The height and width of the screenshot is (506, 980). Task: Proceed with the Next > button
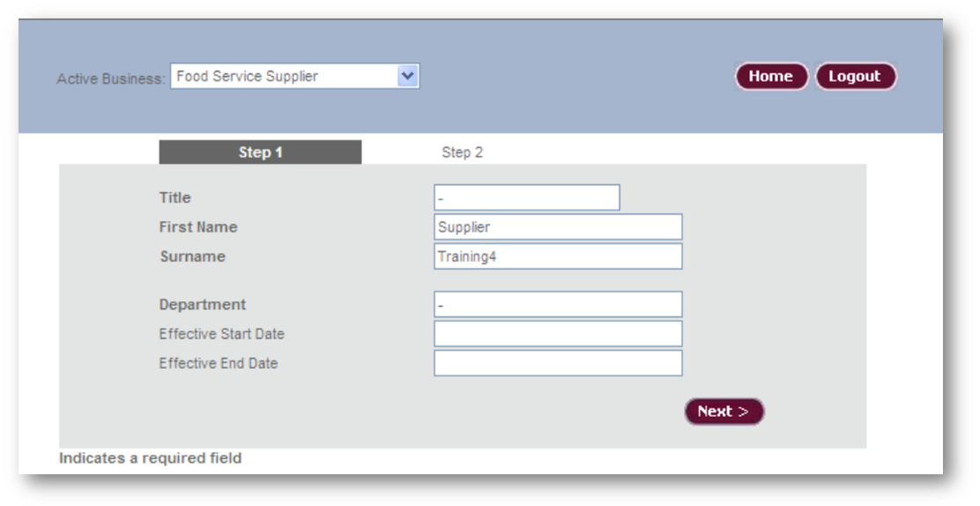(x=724, y=412)
